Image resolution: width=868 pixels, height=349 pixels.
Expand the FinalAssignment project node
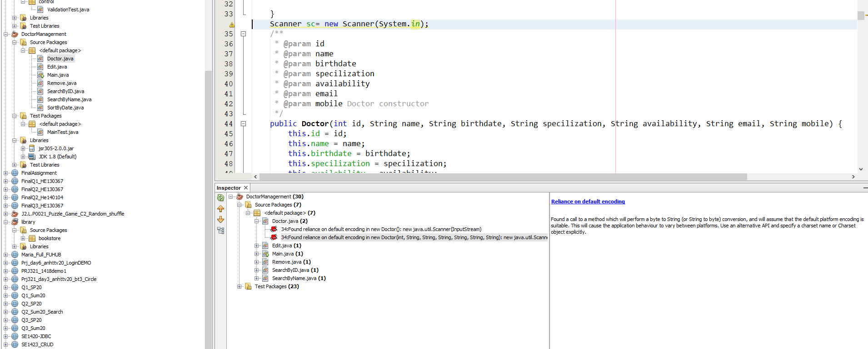pos(6,173)
